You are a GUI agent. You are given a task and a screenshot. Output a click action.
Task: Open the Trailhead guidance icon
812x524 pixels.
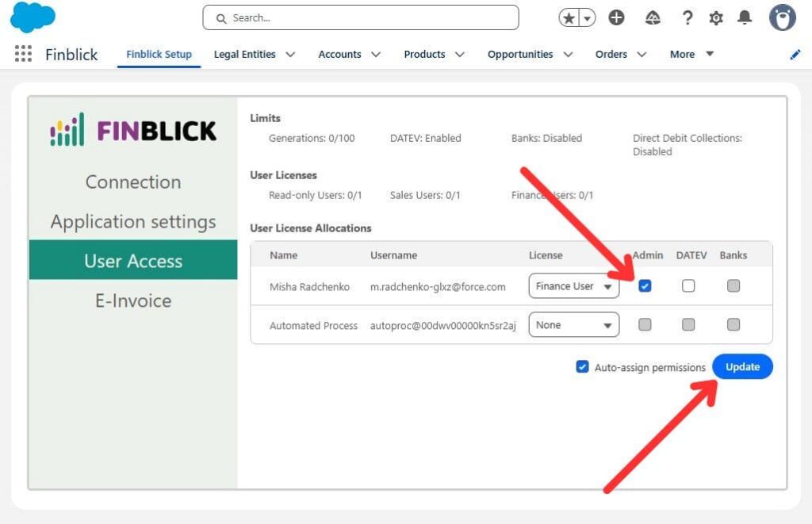click(x=653, y=18)
